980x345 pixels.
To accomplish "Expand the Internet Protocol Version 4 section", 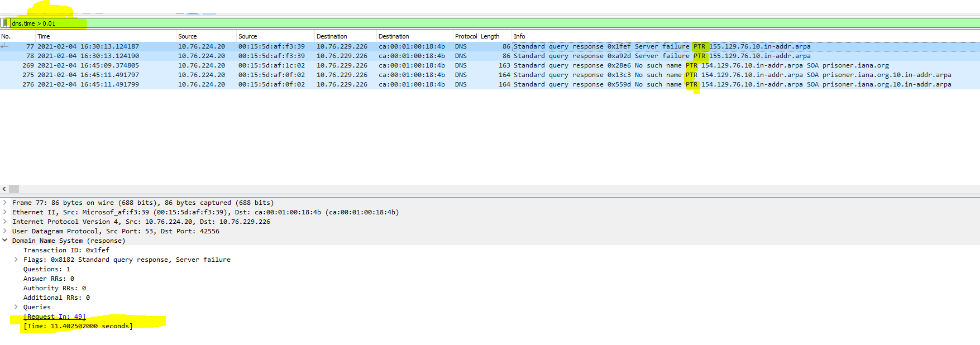I will (x=5, y=222).
